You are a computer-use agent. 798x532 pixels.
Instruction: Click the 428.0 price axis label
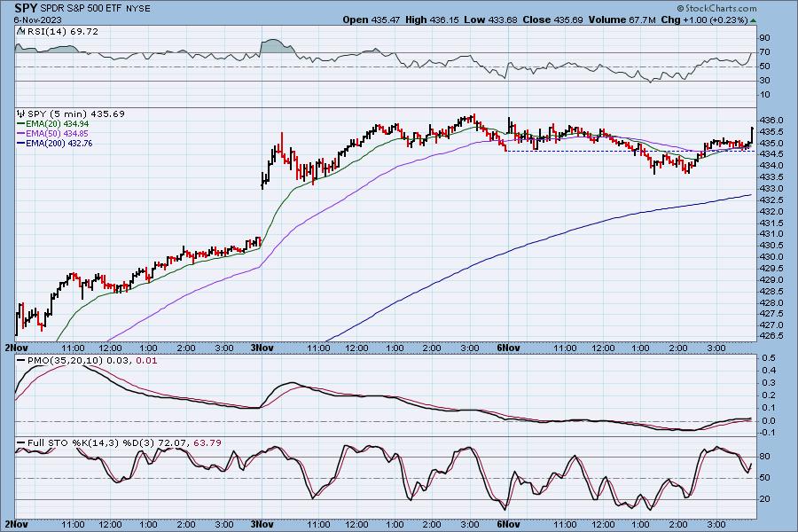pyautogui.click(x=771, y=303)
